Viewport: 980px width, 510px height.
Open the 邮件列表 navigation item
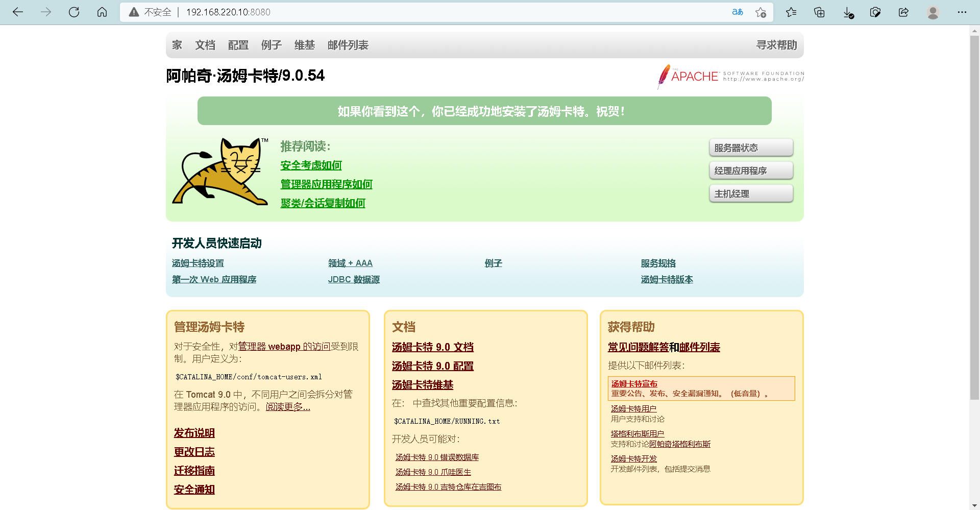[x=348, y=45]
